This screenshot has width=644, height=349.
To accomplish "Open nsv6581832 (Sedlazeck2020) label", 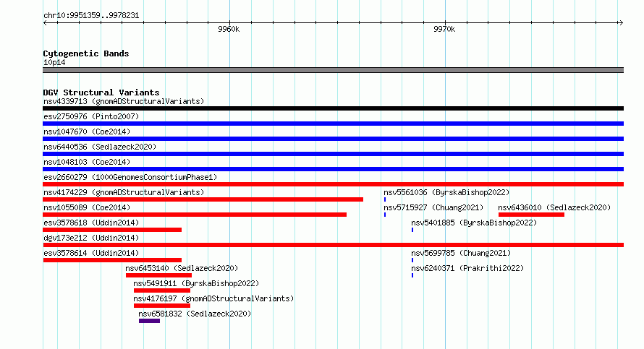I will pyautogui.click(x=195, y=314).
